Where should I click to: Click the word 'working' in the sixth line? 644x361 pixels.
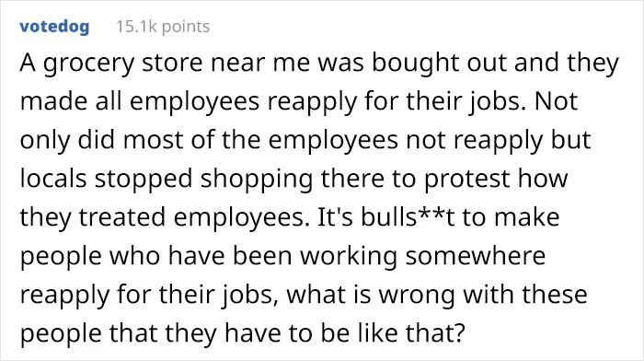coord(349,257)
